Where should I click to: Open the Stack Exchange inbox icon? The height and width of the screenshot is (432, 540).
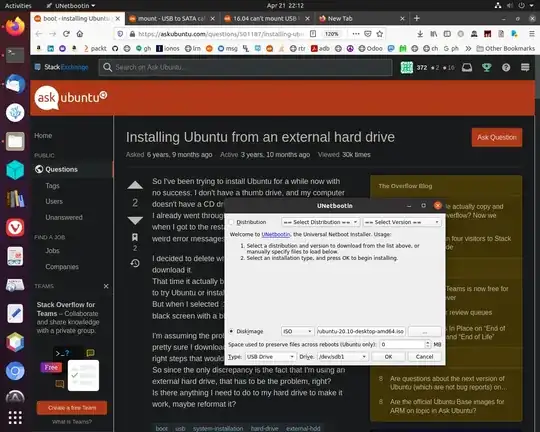click(467, 67)
